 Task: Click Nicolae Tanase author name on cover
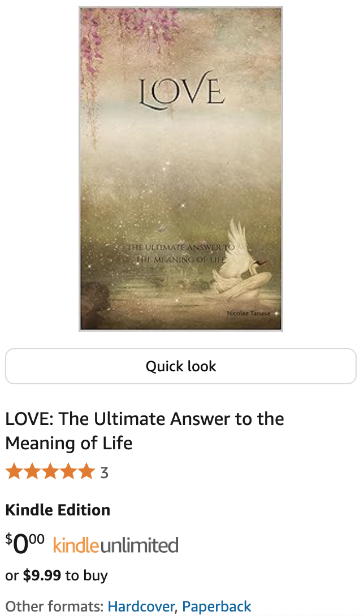point(249,313)
